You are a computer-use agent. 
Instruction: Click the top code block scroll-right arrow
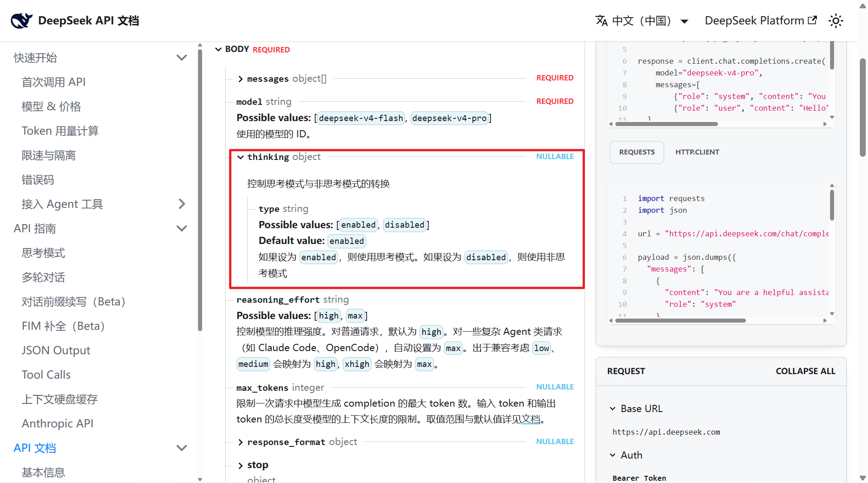tap(825, 124)
